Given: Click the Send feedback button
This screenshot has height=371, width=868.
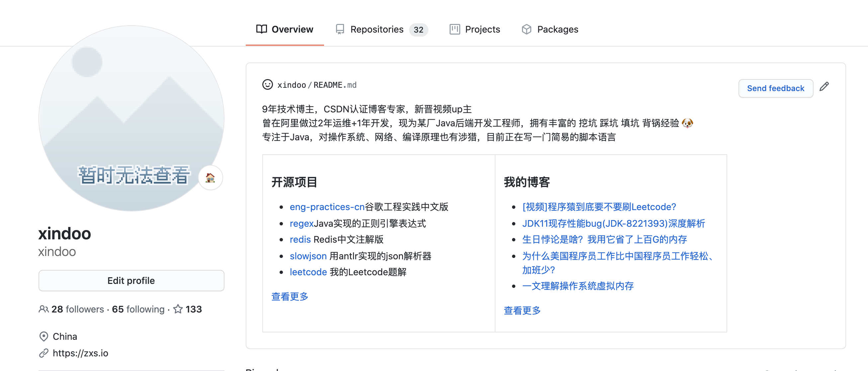Looking at the screenshot, I should click(x=776, y=88).
